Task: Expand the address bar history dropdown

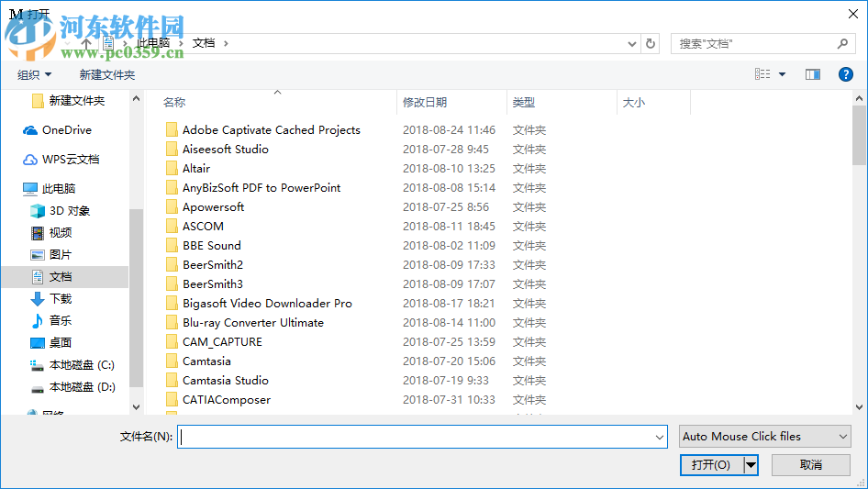Action: point(631,44)
